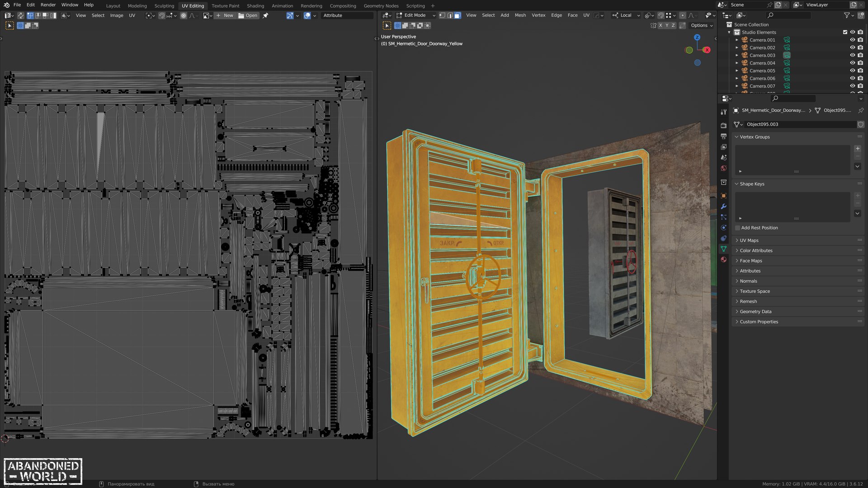The height and width of the screenshot is (488, 868).
Task: Expand the Color Attributes panel
Action: click(798, 251)
